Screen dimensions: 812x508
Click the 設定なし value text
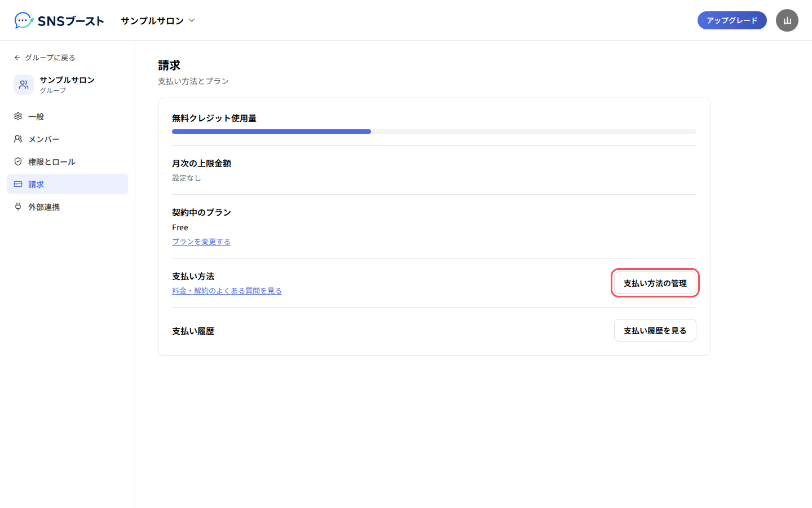tap(187, 178)
